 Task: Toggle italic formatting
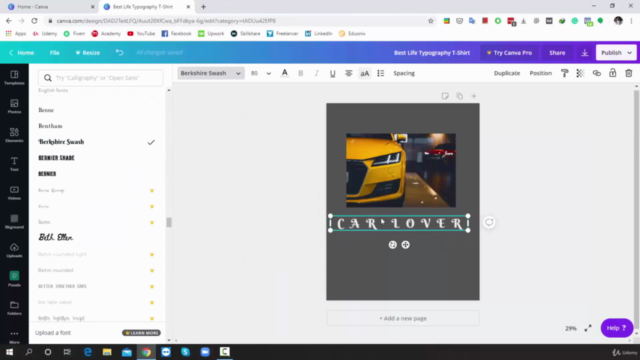(x=316, y=73)
